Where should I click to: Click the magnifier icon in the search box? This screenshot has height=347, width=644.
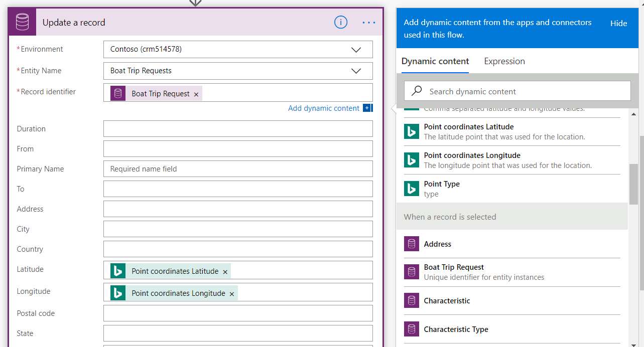[417, 91]
